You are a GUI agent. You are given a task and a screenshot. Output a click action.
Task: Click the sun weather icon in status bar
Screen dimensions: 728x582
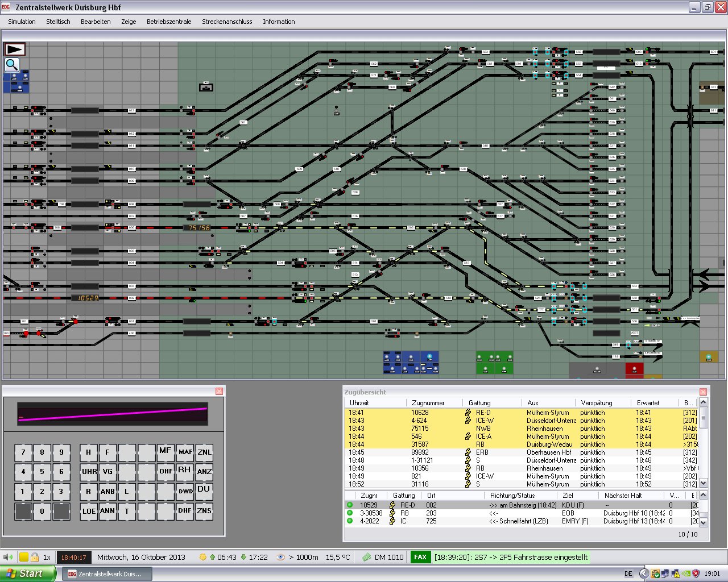(x=203, y=557)
